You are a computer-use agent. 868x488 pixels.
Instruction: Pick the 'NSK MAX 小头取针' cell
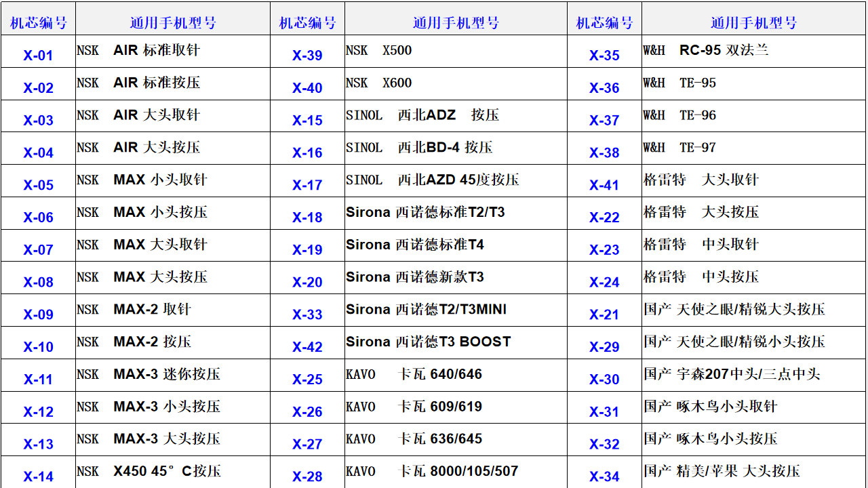(x=173, y=181)
